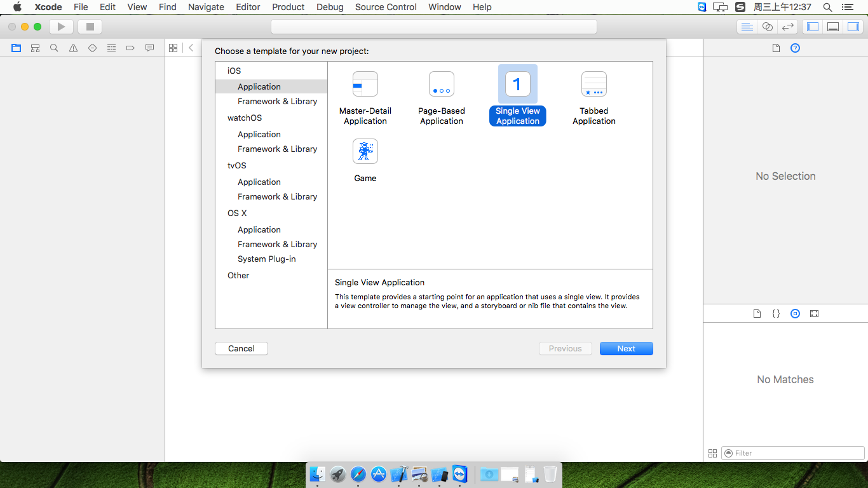Open the Editor menu
Image resolution: width=868 pixels, height=488 pixels.
tap(248, 7)
